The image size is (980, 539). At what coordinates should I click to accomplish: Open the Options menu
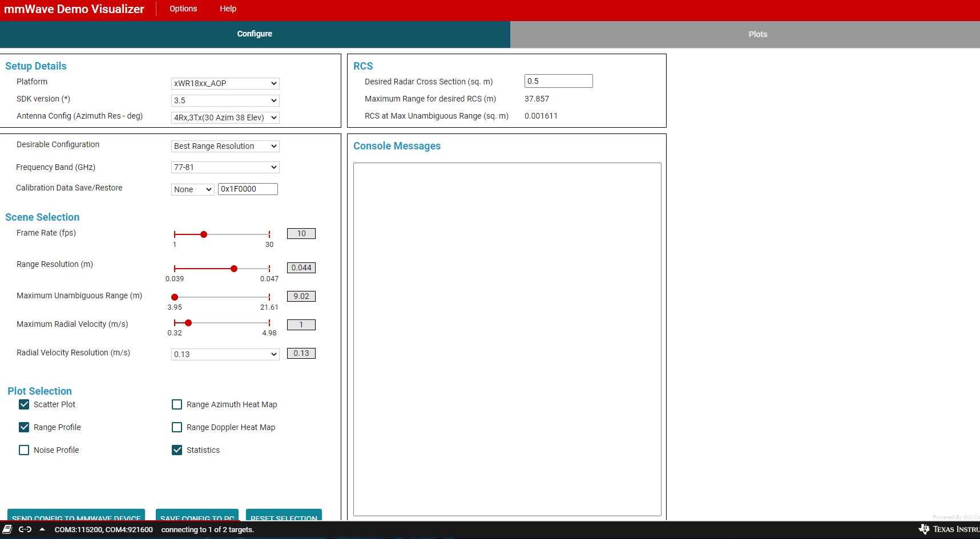(183, 9)
